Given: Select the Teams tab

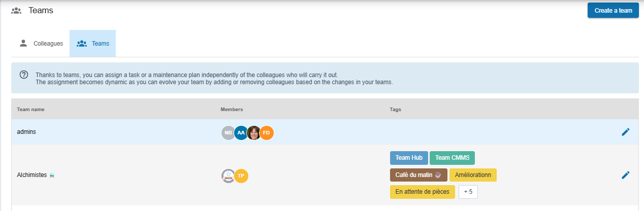Looking at the screenshot, I should tap(93, 44).
